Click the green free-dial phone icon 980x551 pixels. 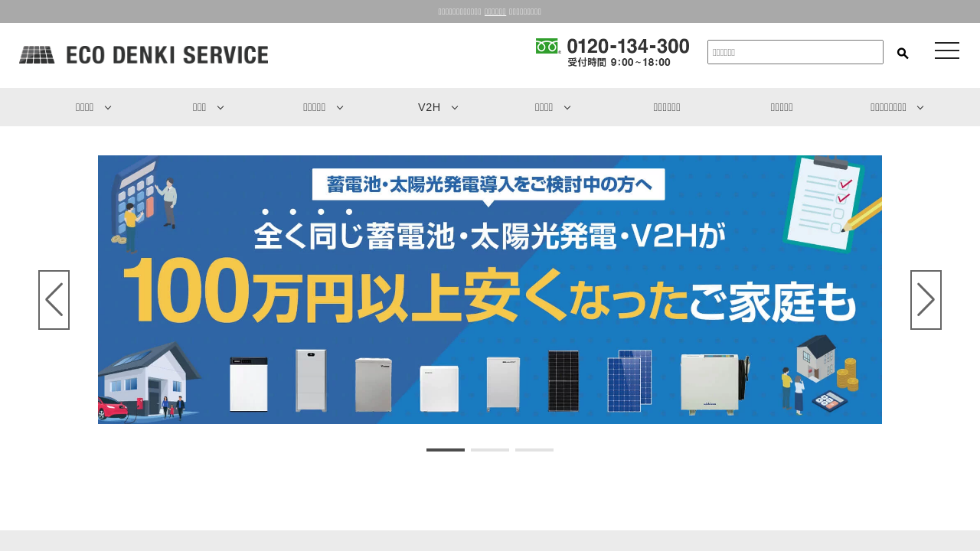547,47
